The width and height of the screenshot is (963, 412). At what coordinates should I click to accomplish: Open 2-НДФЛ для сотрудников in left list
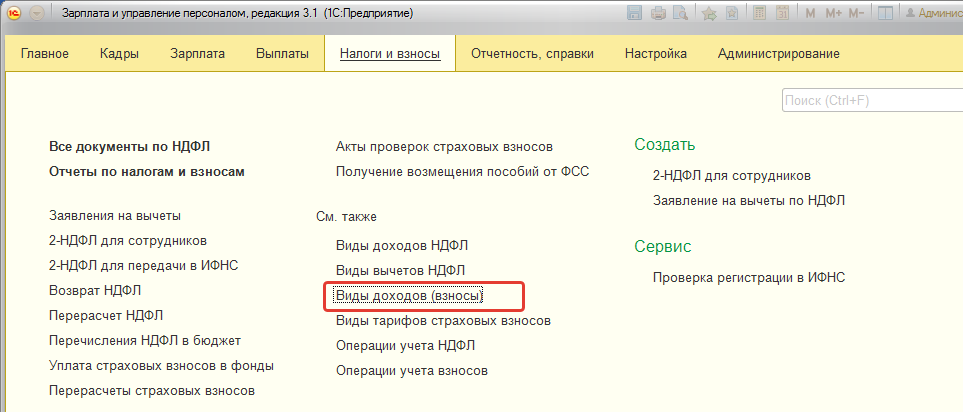point(128,240)
